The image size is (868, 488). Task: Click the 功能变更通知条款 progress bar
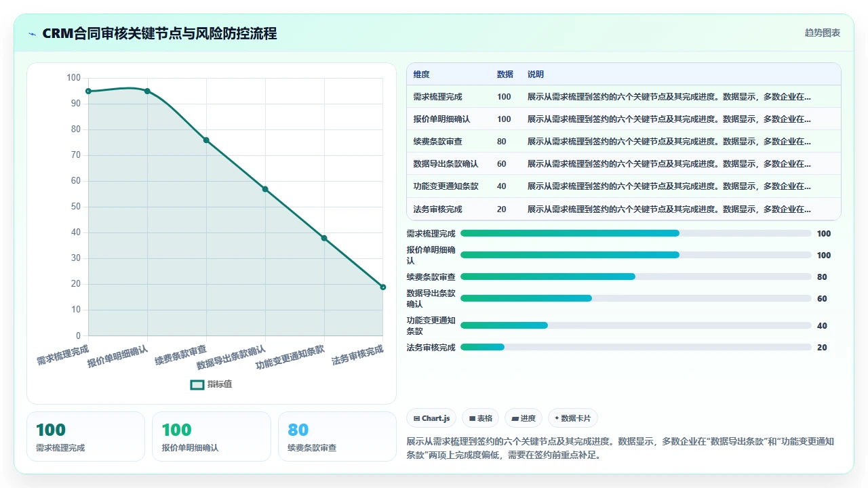[x=636, y=325]
